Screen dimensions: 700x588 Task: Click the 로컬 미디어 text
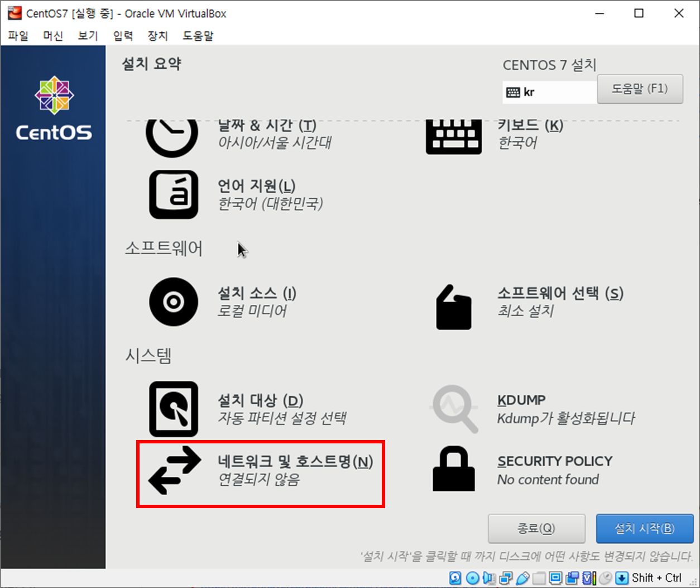252,311
